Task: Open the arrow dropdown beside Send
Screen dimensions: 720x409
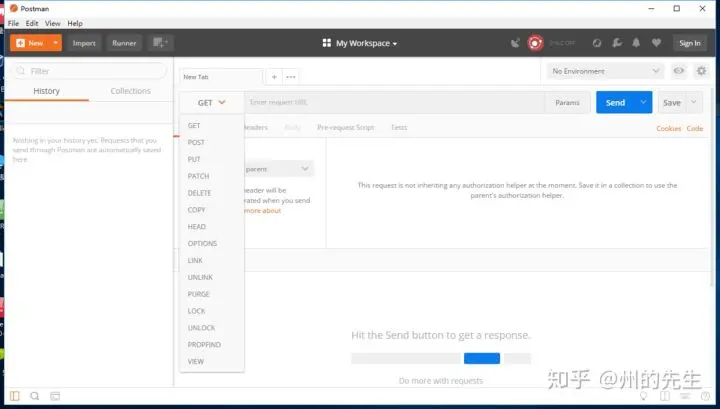Action: point(643,103)
